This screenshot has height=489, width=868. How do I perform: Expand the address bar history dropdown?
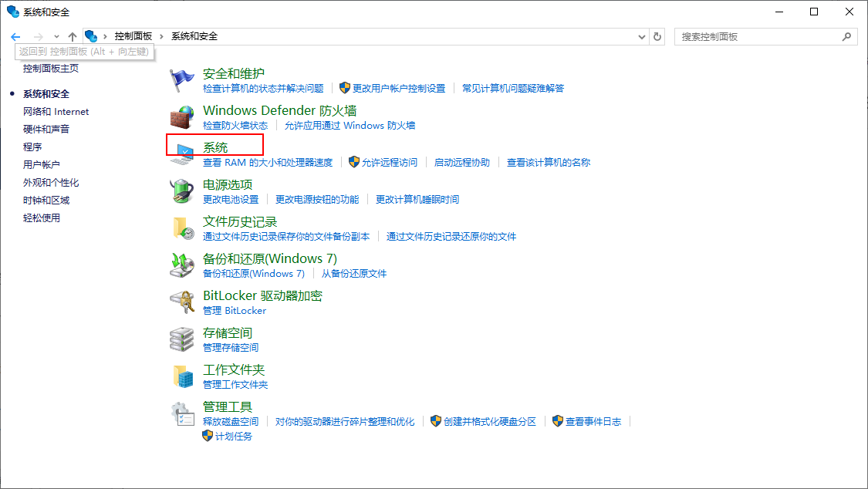[x=642, y=36]
